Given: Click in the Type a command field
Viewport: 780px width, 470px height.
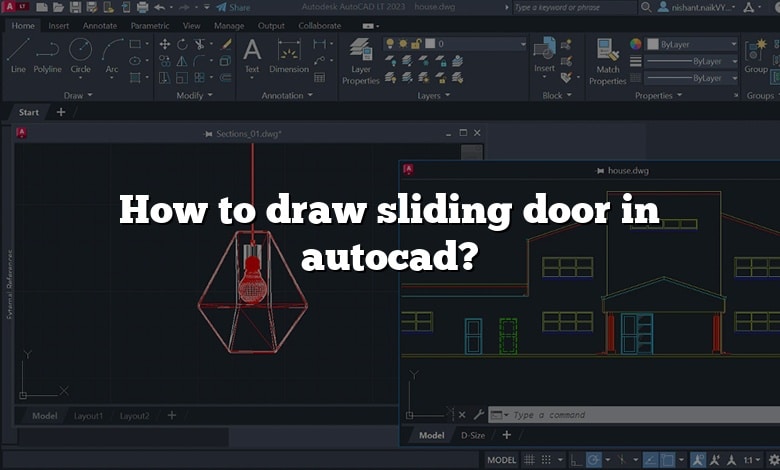Looking at the screenshot, I should [634, 415].
